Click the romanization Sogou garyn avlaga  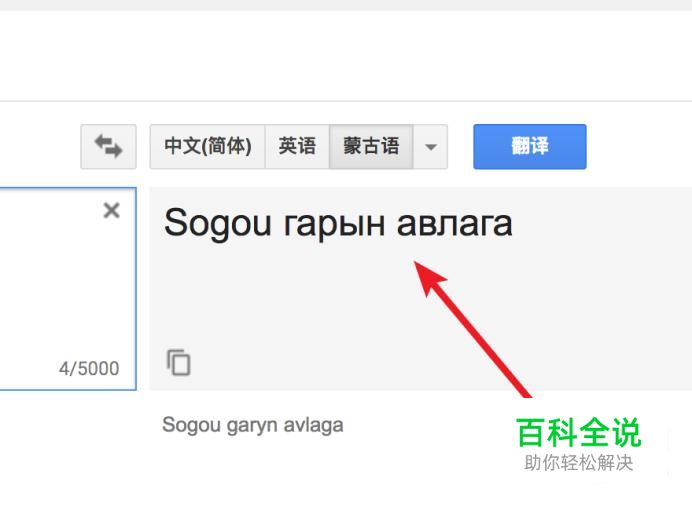click(x=253, y=426)
